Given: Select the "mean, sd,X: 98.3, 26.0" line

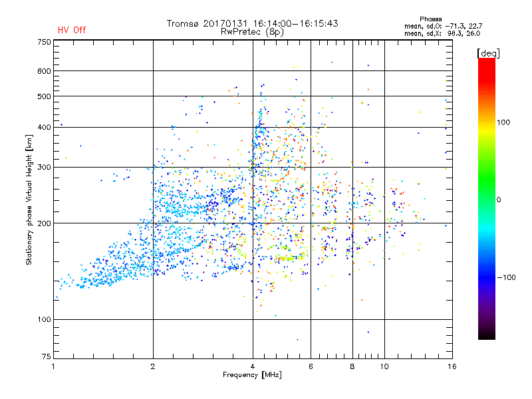Looking at the screenshot, I should (442, 33).
